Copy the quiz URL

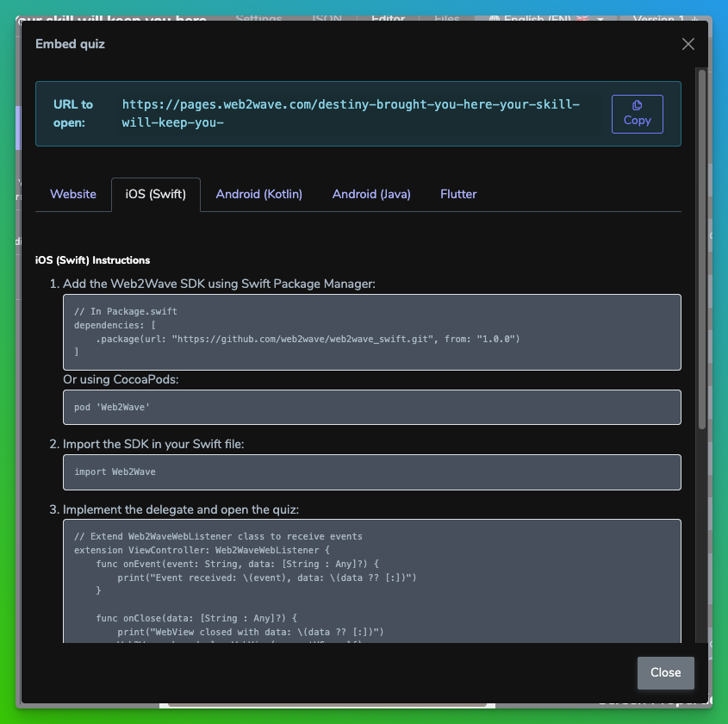(637, 114)
